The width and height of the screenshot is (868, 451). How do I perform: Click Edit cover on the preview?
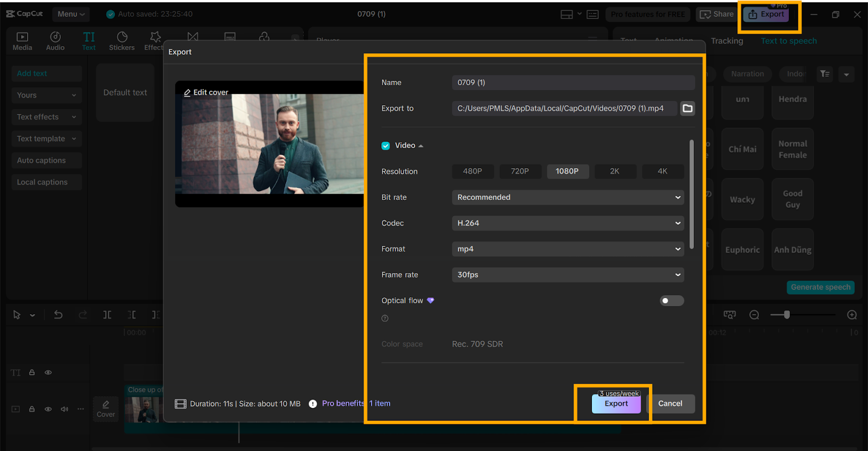click(206, 93)
